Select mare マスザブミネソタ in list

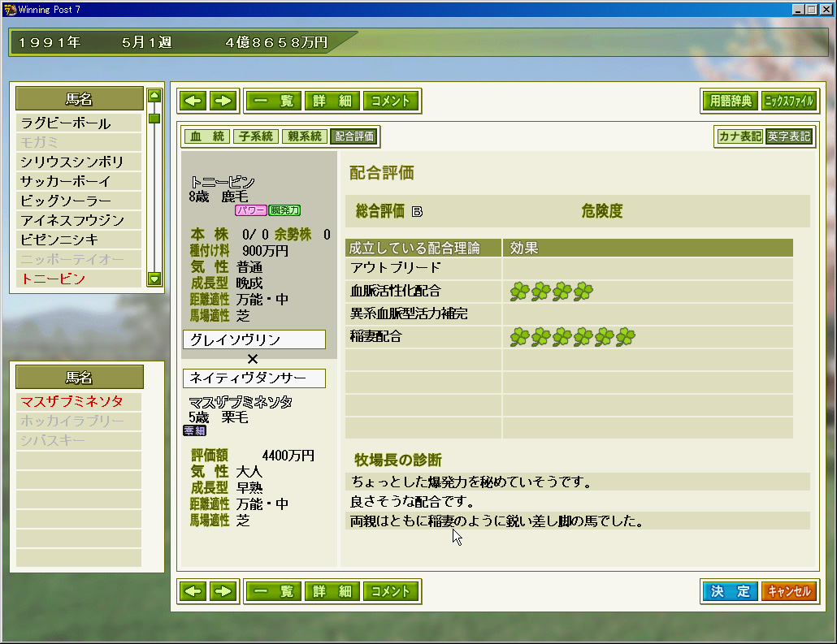point(79,401)
